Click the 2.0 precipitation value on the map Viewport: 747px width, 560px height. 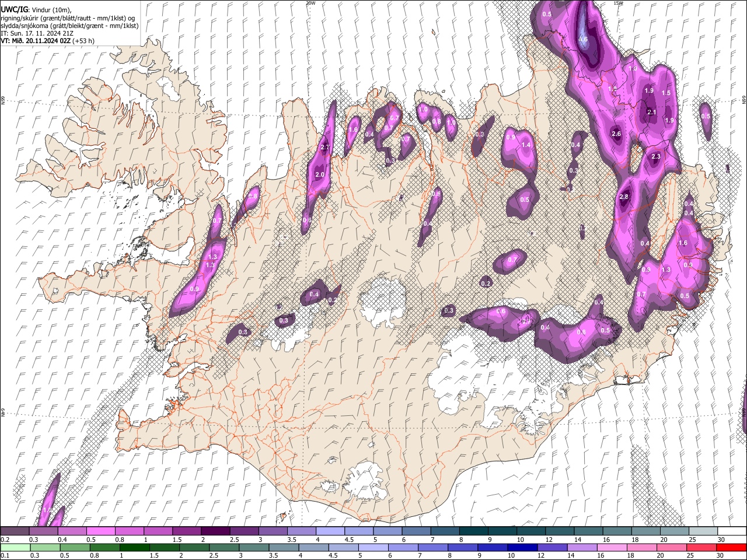pos(319,174)
